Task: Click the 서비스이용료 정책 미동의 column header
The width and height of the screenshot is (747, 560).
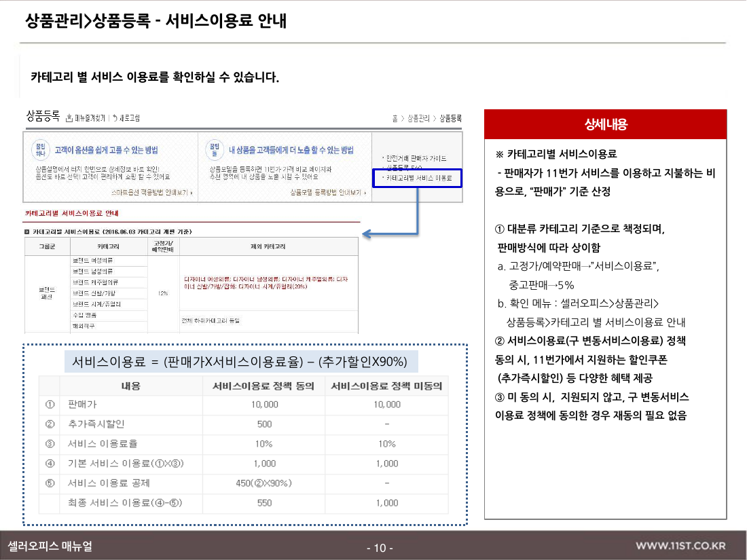Action: click(386, 386)
